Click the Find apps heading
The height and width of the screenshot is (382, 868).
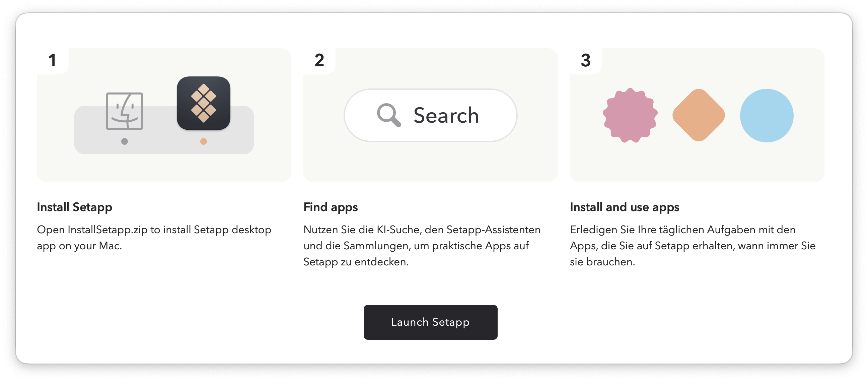pos(331,207)
